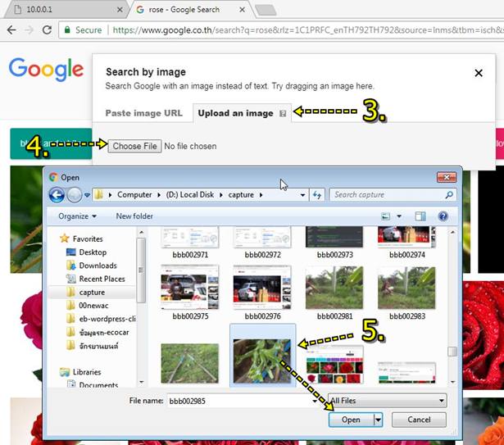Click the Choose File button
Screen dimensions: 504x445
coord(134,147)
